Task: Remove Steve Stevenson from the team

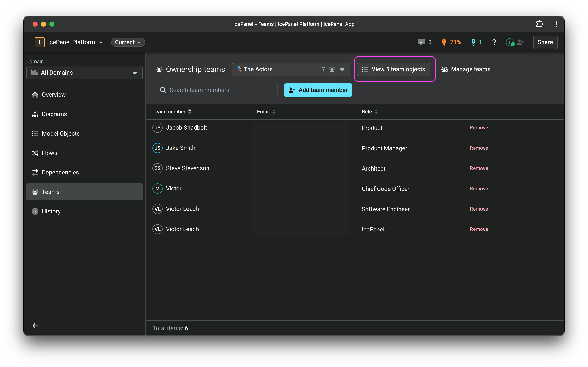Action: (x=479, y=168)
